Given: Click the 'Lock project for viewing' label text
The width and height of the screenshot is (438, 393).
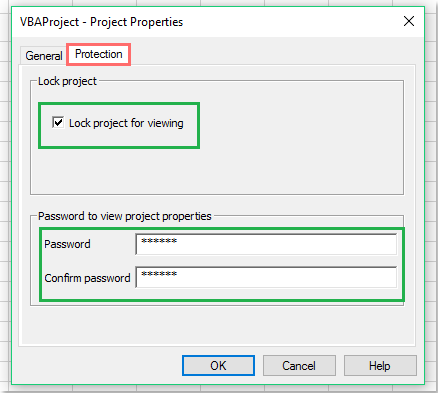Looking at the screenshot, I should [126, 123].
